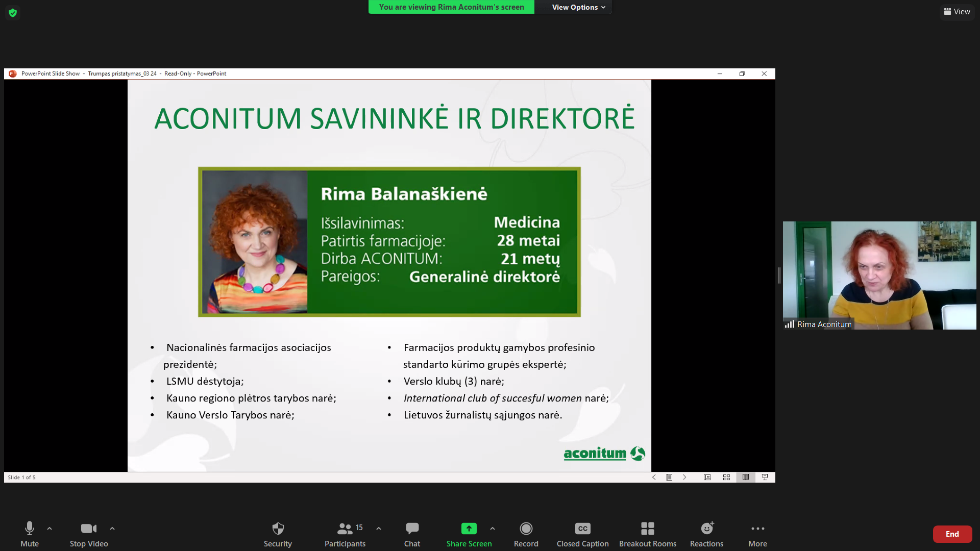Image resolution: width=980 pixels, height=551 pixels.
Task: Expand share options arrow beside Share Screen
Action: pos(493,529)
